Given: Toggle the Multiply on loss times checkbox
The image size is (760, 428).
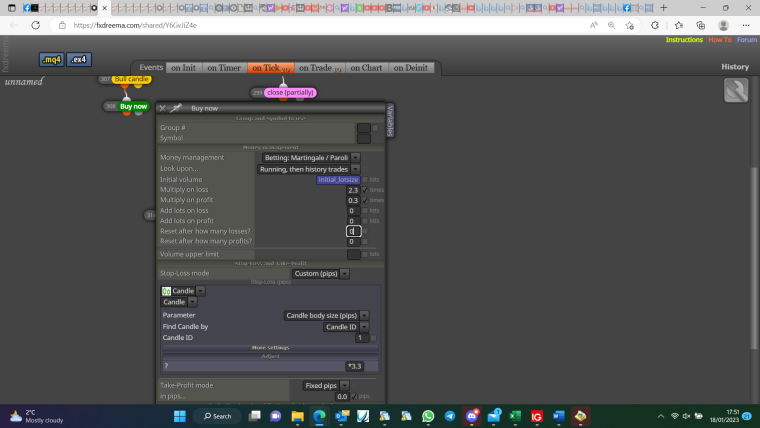Looking at the screenshot, I should 365,190.
